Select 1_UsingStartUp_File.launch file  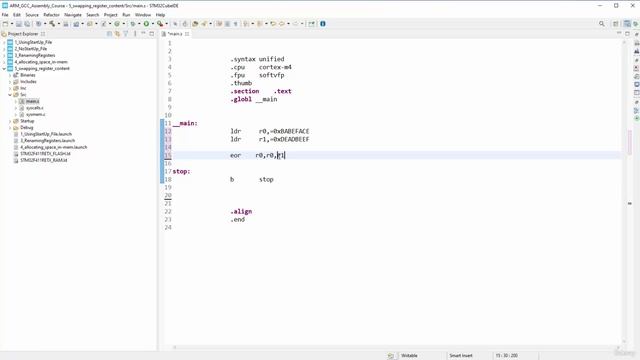click(46, 134)
